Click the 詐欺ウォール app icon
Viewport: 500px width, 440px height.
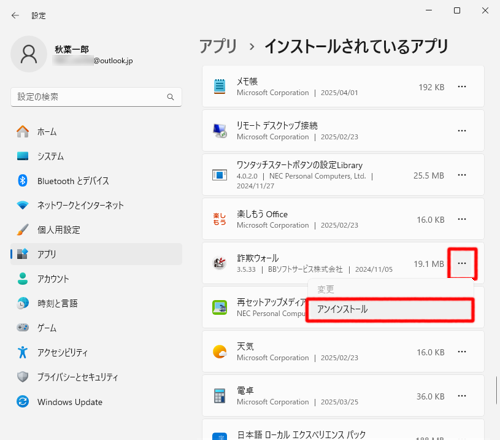pyautogui.click(x=219, y=263)
